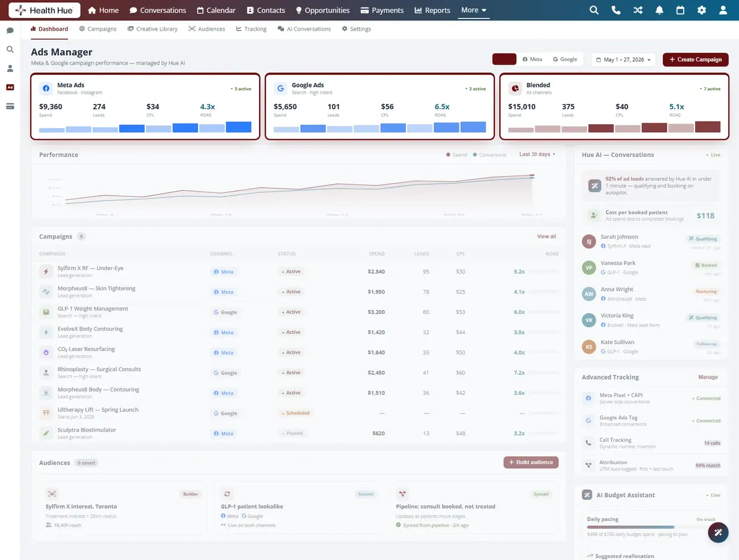Open Vanessa Park conversation
The width and height of the screenshot is (739, 560).
(x=651, y=267)
